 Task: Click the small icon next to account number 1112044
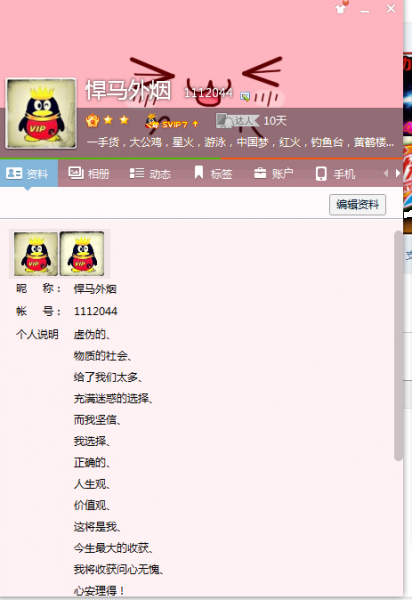[x=245, y=96]
